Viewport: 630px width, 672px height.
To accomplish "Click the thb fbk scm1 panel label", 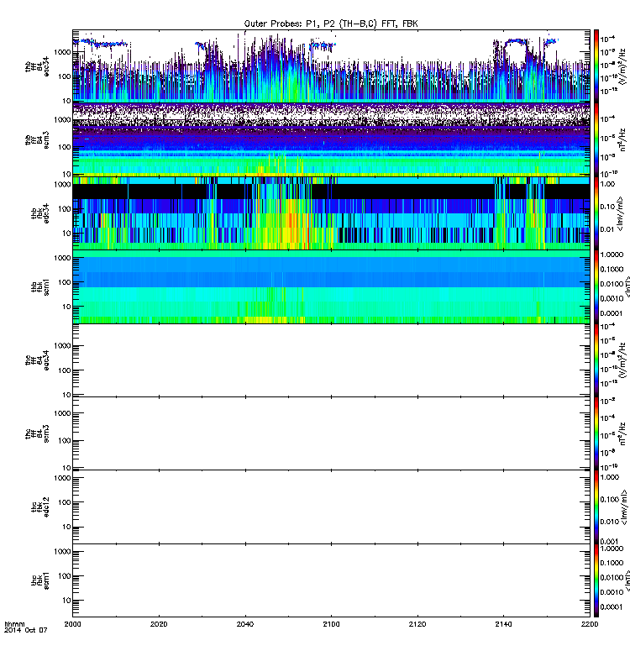I will click(40, 286).
